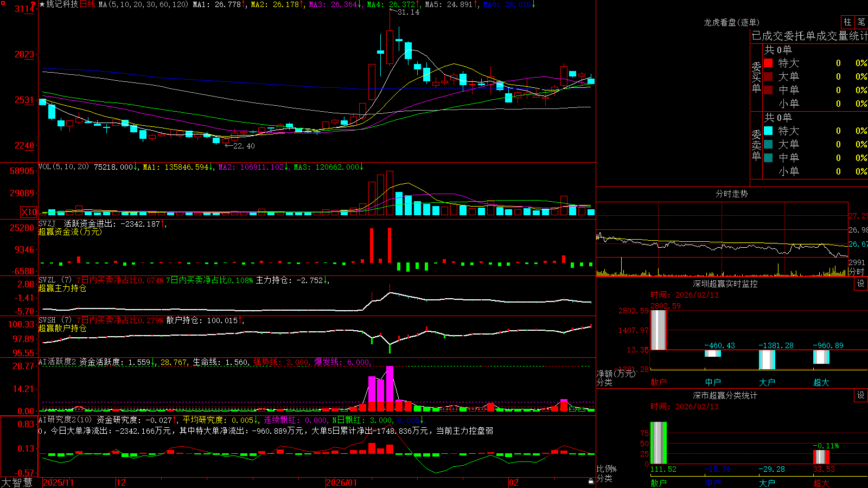This screenshot has height=488, width=868.
Task: Click the 02 month marker on the time axis
Action: 514,482
